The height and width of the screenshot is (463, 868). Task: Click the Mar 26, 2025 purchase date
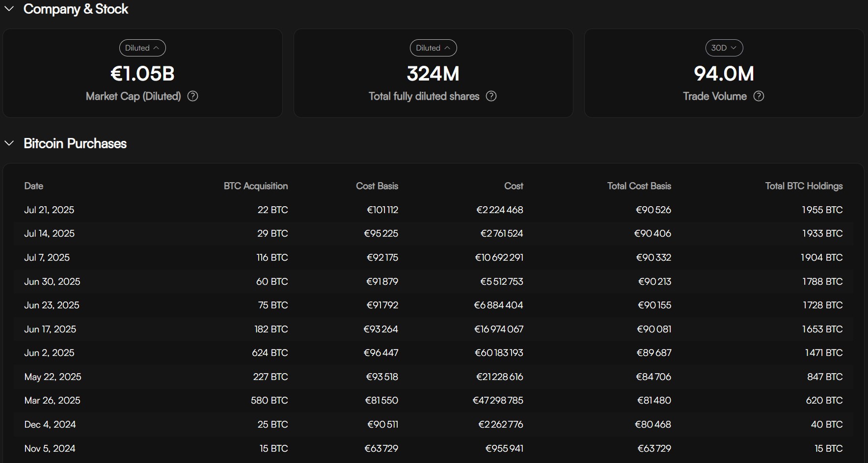click(x=52, y=401)
